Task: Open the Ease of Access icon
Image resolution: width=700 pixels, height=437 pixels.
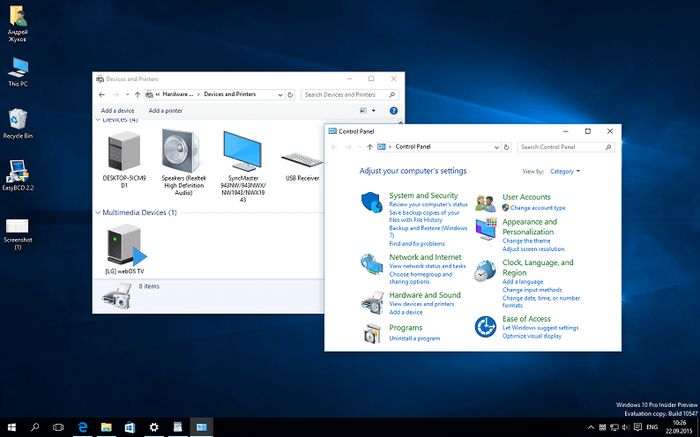Action: tap(485, 326)
